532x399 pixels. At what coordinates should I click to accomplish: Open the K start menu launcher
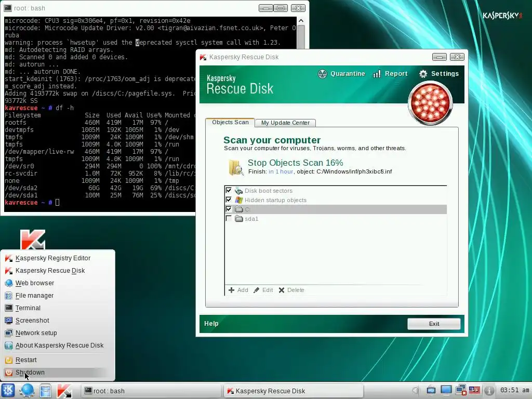8,391
